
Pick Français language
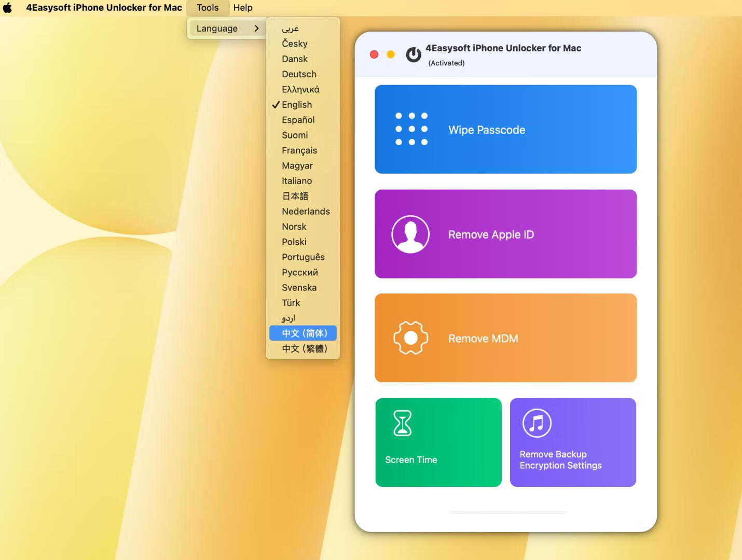[x=303, y=150]
